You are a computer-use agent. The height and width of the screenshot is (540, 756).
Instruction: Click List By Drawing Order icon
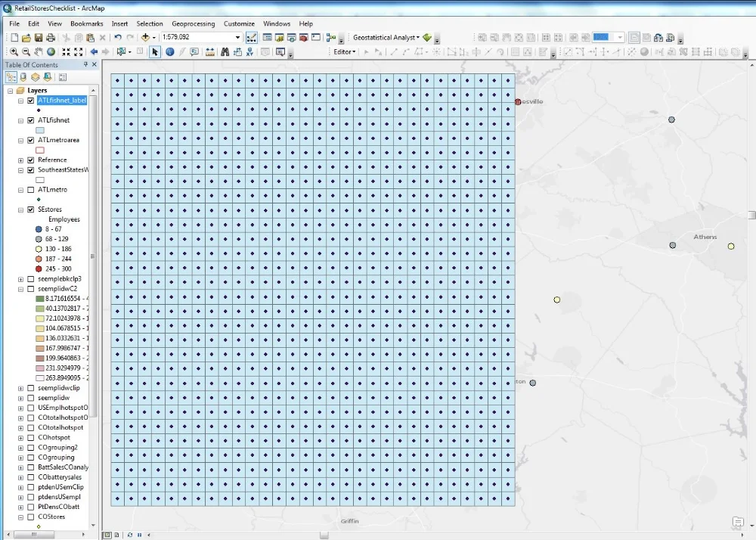11,77
